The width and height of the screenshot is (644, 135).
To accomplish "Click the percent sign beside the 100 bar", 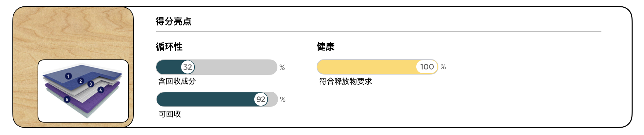I will pos(443,67).
